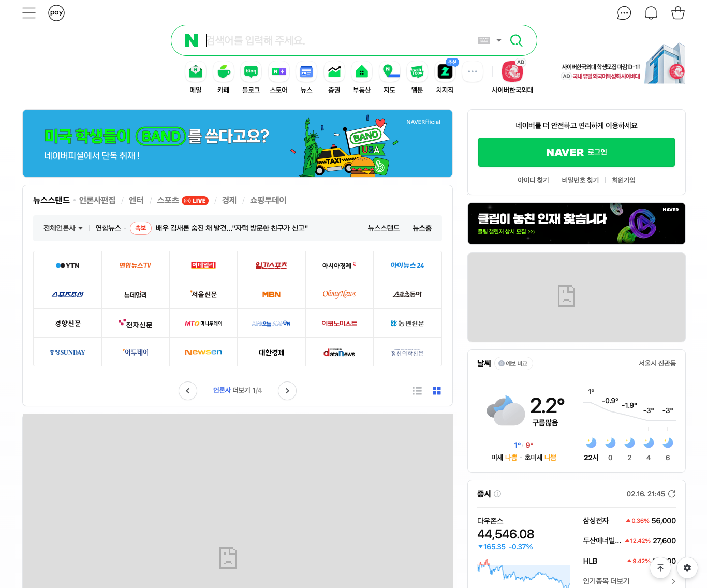The height and width of the screenshot is (588, 707).
Task: Open 사이버한국외대 ad shortcut
Action: [512, 78]
